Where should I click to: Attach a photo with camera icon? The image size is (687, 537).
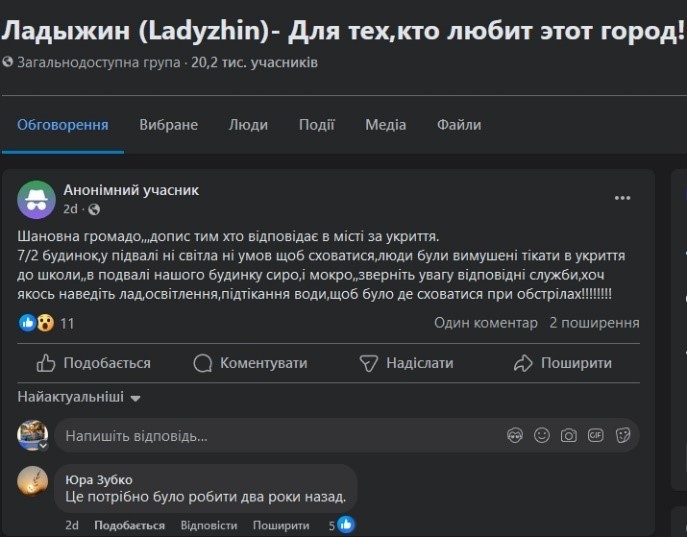[569, 435]
